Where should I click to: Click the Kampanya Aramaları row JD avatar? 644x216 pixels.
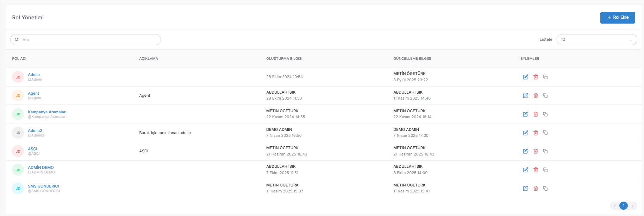pos(18,114)
